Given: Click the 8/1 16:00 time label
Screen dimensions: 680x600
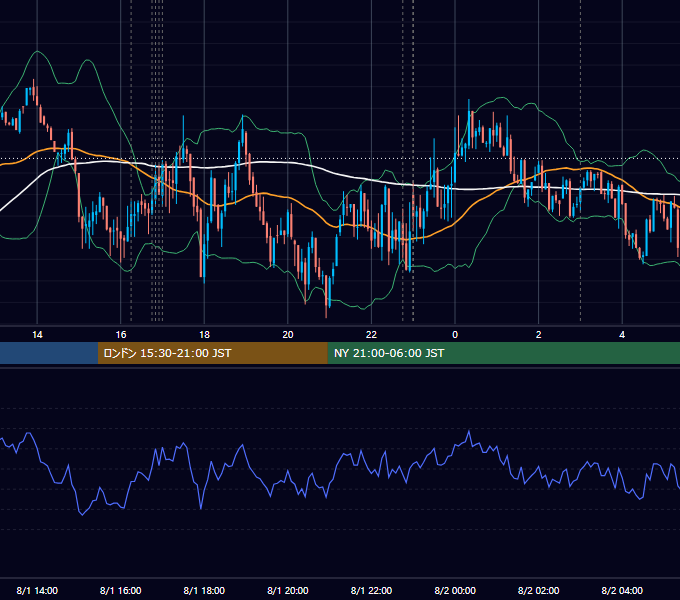Looking at the screenshot, I should coord(121,590).
